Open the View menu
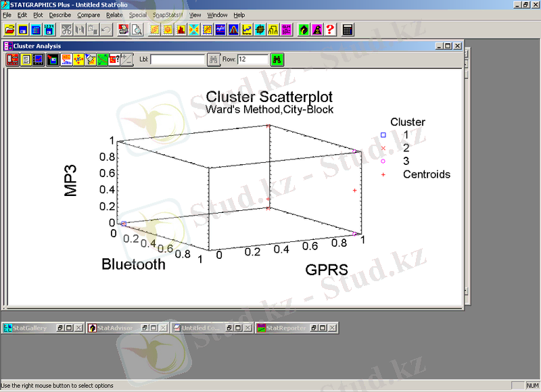541x392 pixels. 195,15
